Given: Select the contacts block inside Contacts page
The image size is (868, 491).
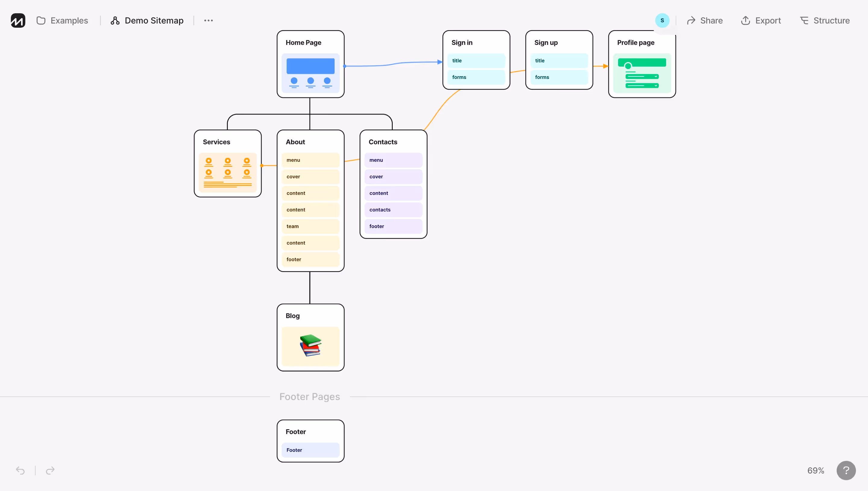Looking at the screenshot, I should click(393, 209).
